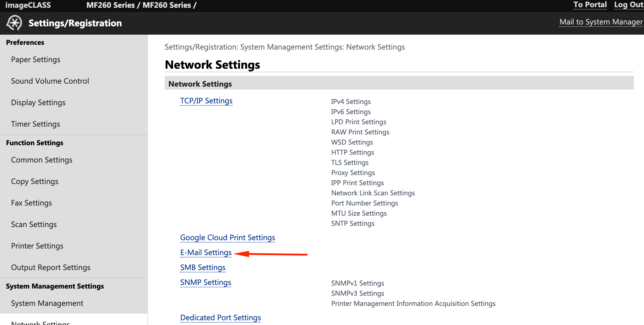
Task: Select Sound Volume Control in sidebar
Action: click(x=50, y=81)
